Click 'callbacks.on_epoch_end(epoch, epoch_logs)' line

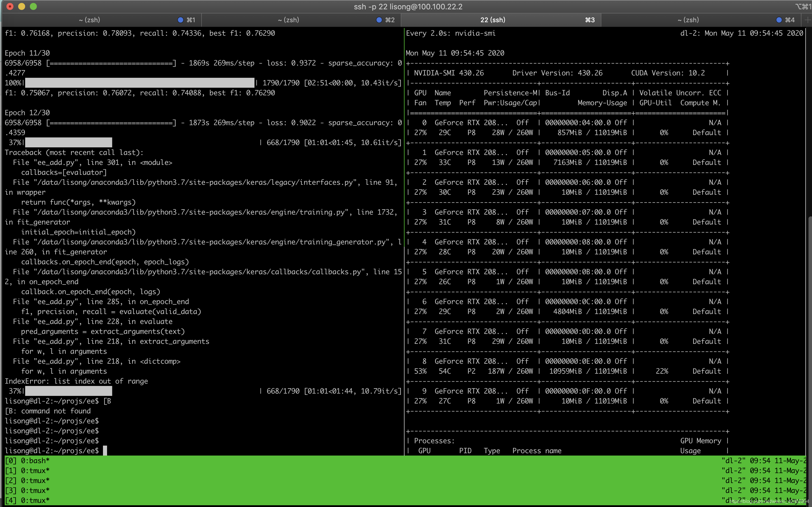105,262
